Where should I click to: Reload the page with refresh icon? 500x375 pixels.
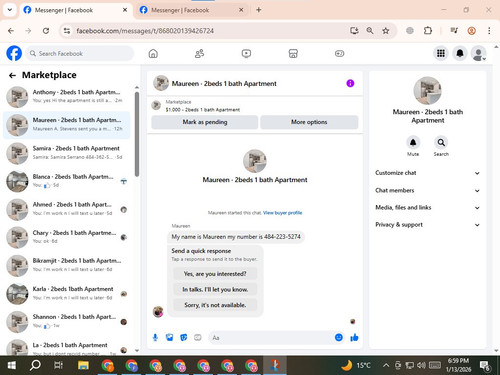pyautogui.click(x=46, y=31)
